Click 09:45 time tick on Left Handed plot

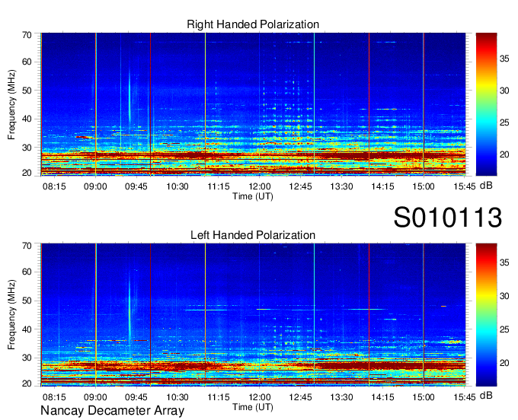pyautogui.click(x=136, y=397)
